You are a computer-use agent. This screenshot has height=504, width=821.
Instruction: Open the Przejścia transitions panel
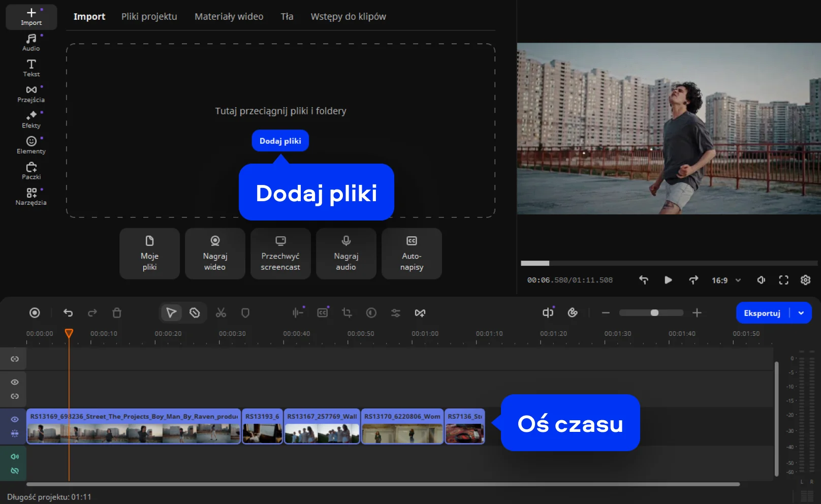(31, 93)
